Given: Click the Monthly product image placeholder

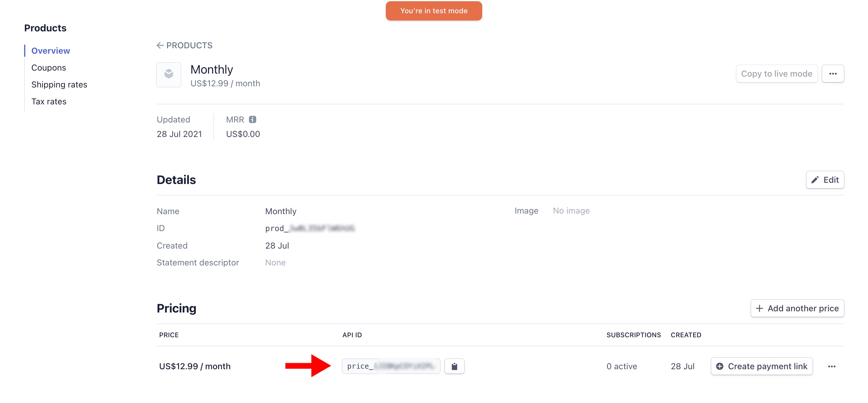Looking at the screenshot, I should (x=169, y=75).
